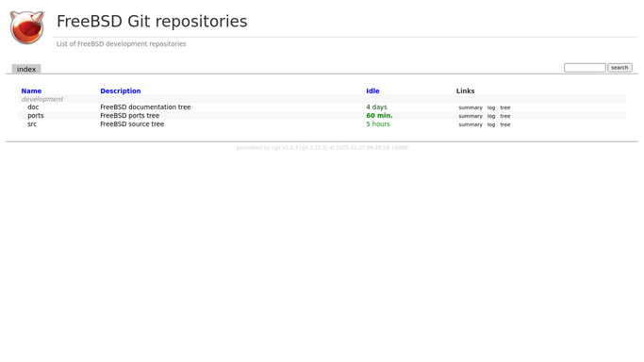Open FreeBSD source tree description link
The height and width of the screenshot is (362, 644).
(x=132, y=123)
